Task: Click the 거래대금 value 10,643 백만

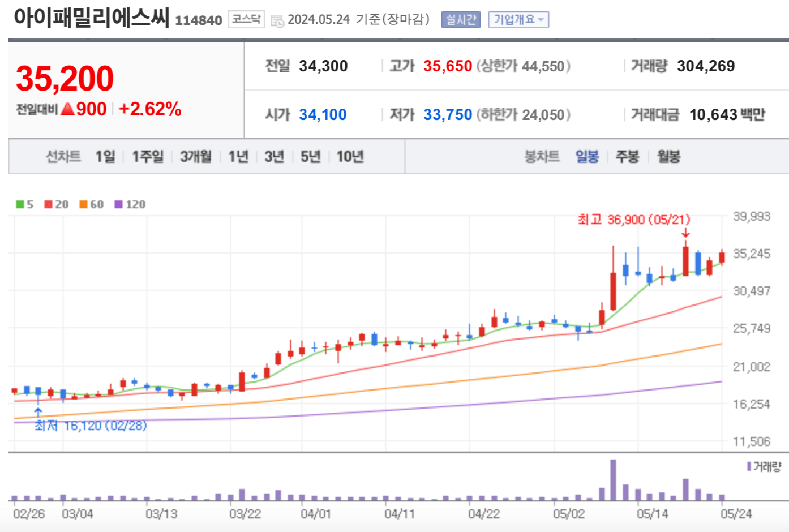Action: point(727,115)
